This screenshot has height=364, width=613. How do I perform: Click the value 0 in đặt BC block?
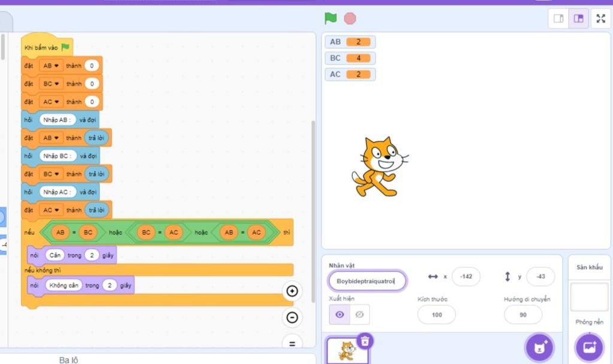tap(92, 84)
